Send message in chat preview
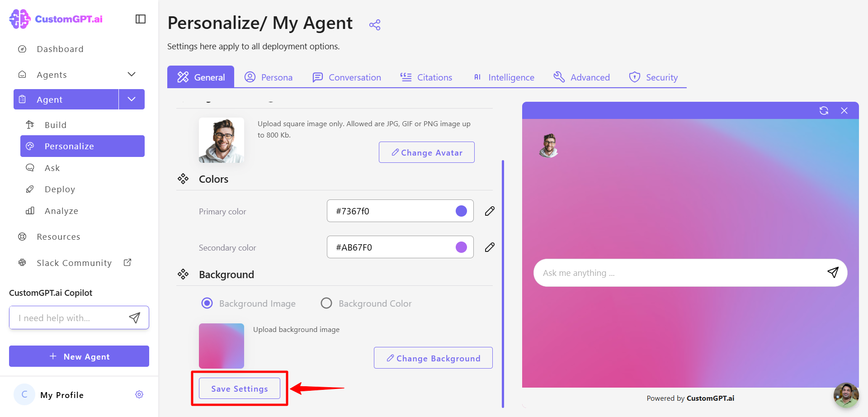 click(x=833, y=272)
